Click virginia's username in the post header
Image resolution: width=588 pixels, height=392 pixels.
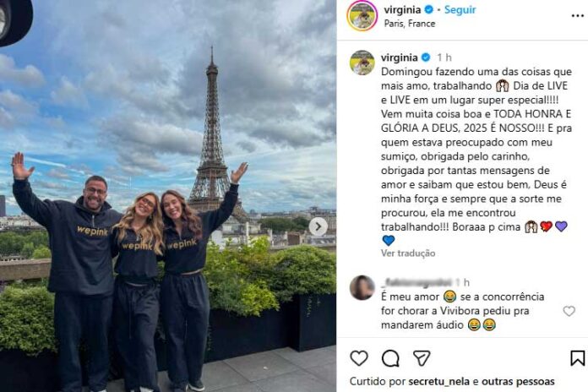click(x=402, y=9)
